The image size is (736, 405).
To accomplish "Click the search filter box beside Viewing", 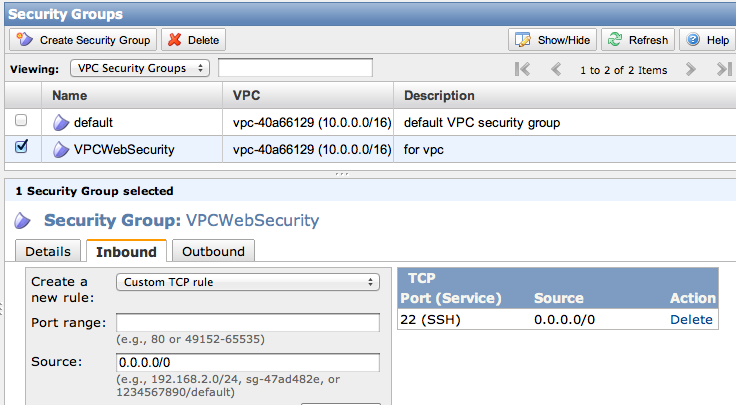I will coord(295,68).
